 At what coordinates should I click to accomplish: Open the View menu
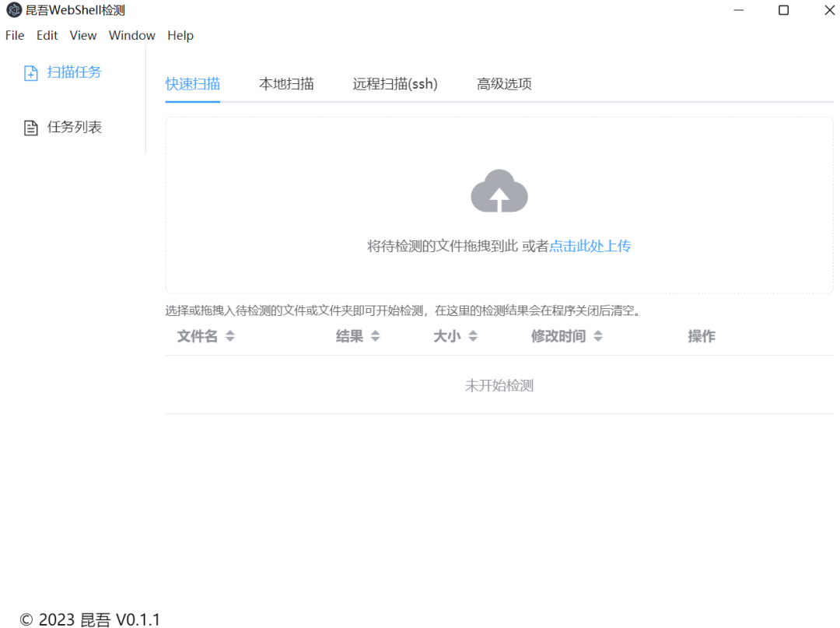pyautogui.click(x=82, y=35)
